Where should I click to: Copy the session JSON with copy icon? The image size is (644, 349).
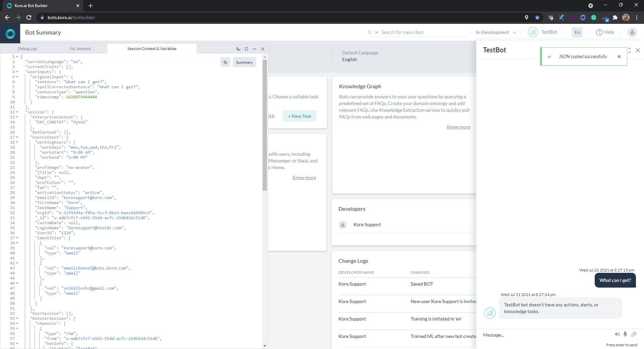[x=225, y=62]
